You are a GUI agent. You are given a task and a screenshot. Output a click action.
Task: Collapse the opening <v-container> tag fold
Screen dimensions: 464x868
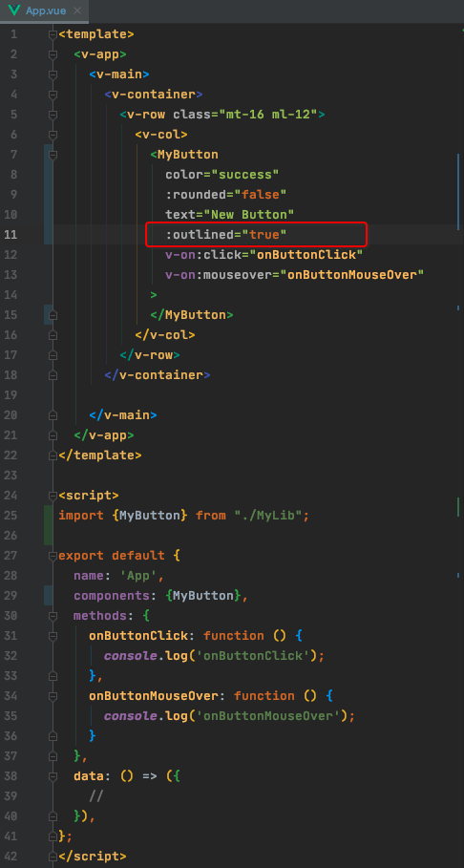(53, 95)
